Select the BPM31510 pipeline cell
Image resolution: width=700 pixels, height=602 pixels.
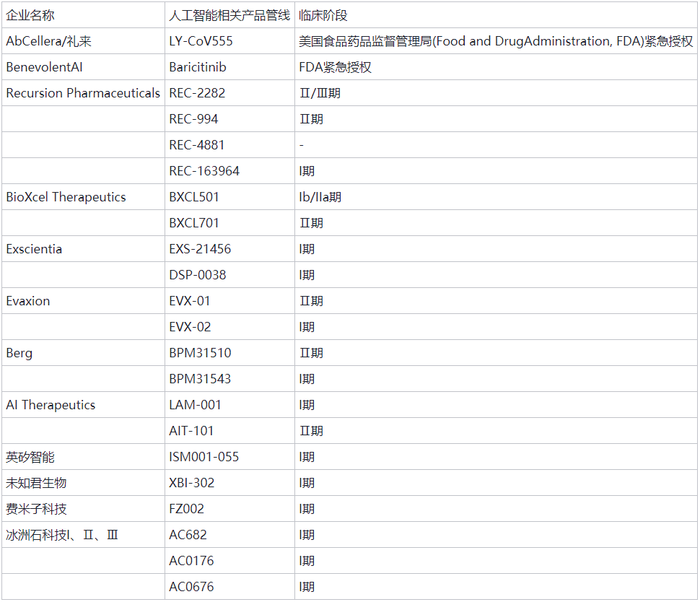200,353
